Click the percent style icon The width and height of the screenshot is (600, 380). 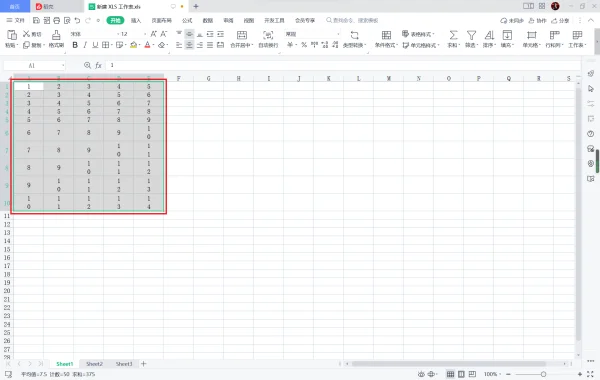click(x=304, y=45)
